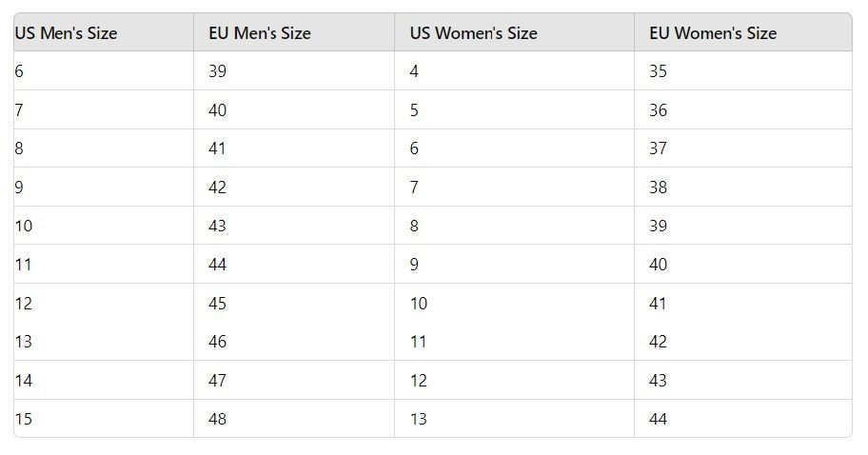Select EU Men's size 39 cell
This screenshot has height=455, width=868.
[x=294, y=70]
